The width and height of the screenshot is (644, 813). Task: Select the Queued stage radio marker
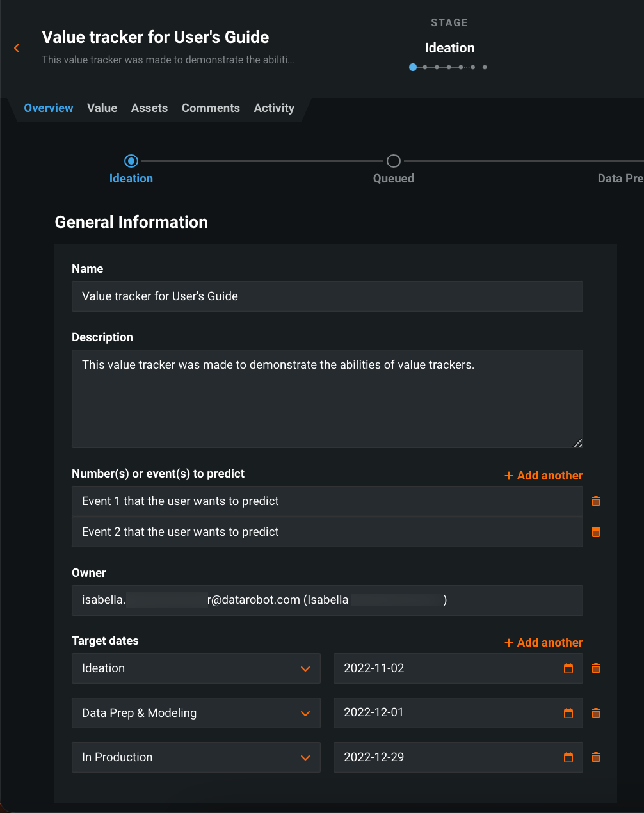pos(394,161)
